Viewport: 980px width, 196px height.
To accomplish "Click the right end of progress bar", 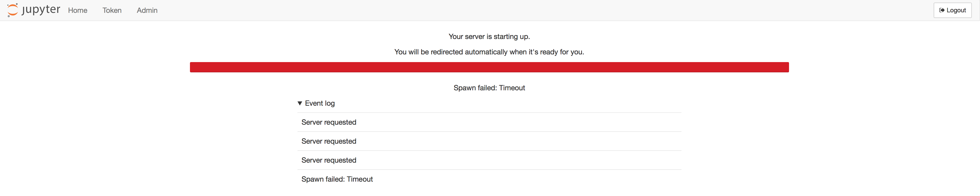I will click(785, 67).
